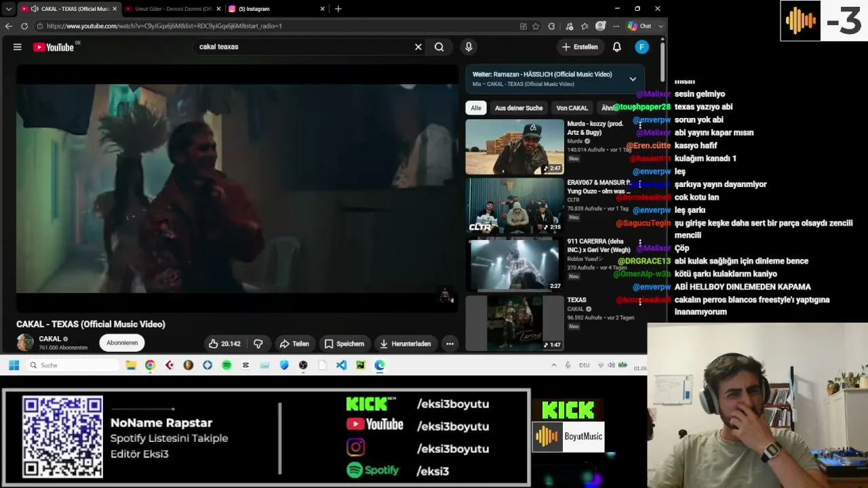Open more options for the 911 CARERRA video
Image resolution: width=868 pixels, height=488 pixels.
pyautogui.click(x=640, y=243)
